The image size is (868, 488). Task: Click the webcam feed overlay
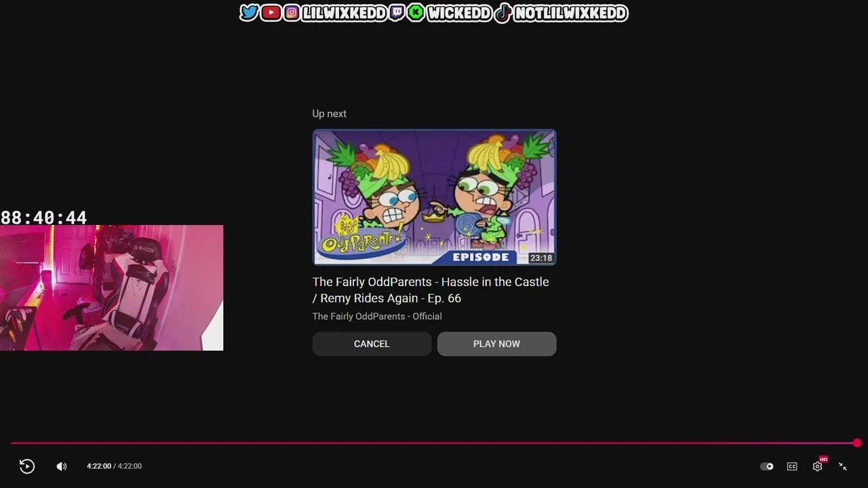(x=111, y=288)
